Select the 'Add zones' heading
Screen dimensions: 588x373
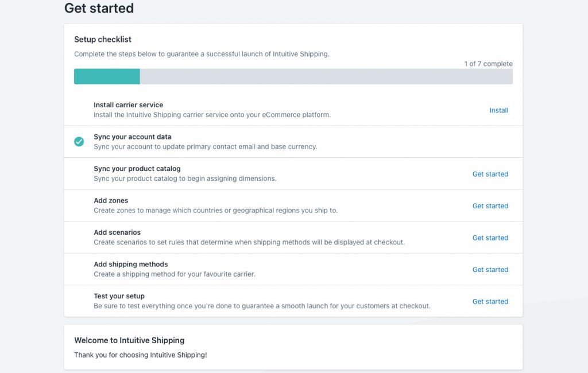(x=111, y=200)
